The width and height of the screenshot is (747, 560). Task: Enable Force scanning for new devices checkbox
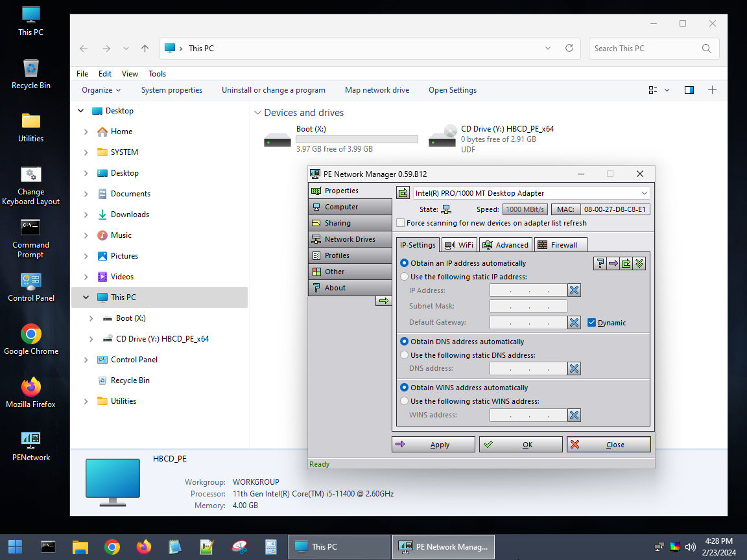pyautogui.click(x=401, y=223)
